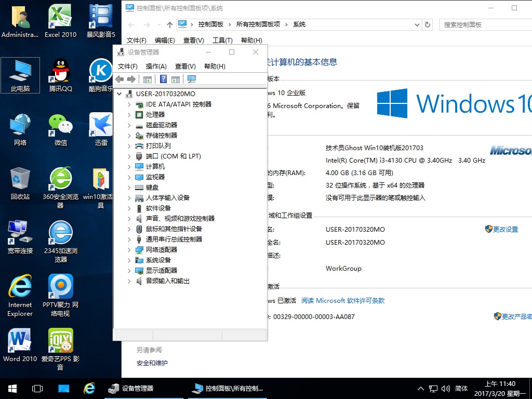Screen dimensions: 532x399
Task: Click the volume speaker tray icon
Action: point(445,389)
